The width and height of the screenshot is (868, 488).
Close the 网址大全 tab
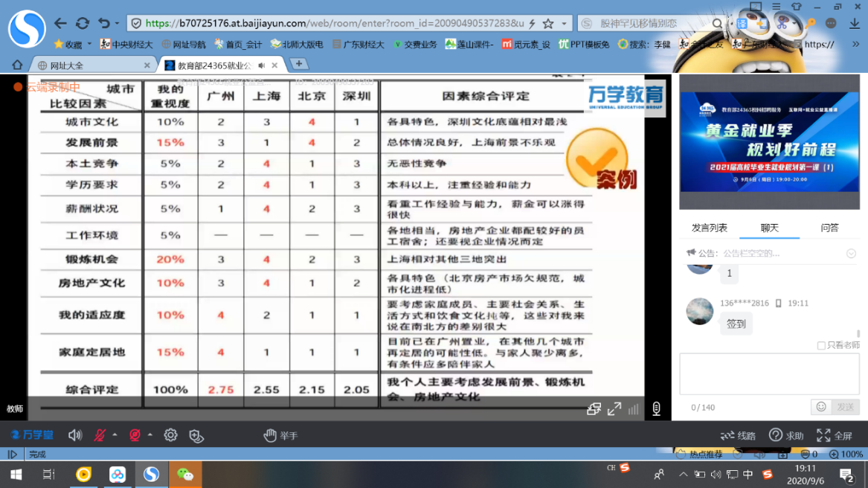coord(147,65)
